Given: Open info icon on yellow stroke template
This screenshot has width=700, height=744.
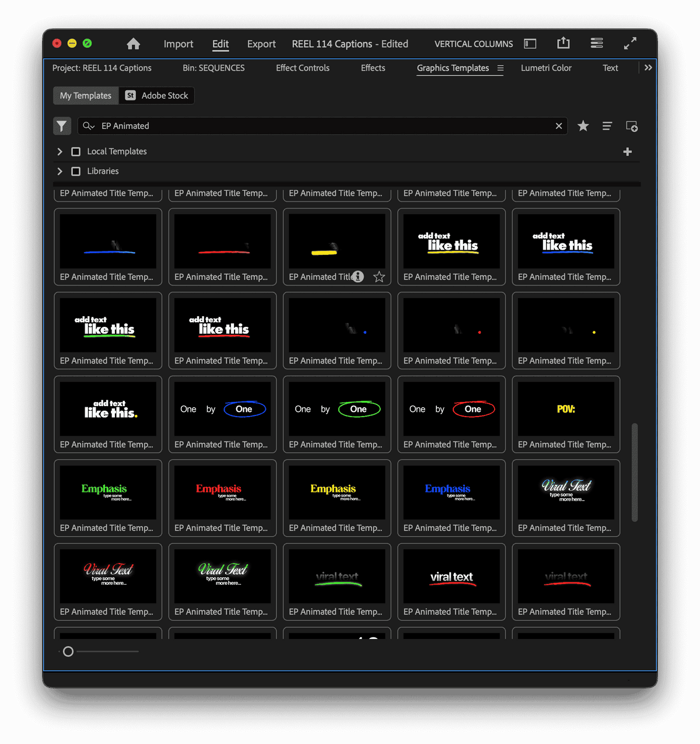Looking at the screenshot, I should tap(358, 277).
